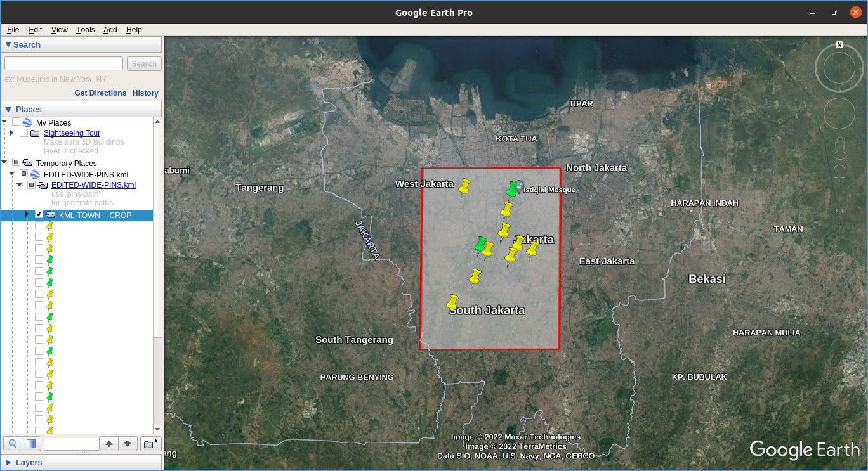Click green pin in central pin cluster
Image resolution: width=868 pixels, height=471 pixels.
(480, 244)
